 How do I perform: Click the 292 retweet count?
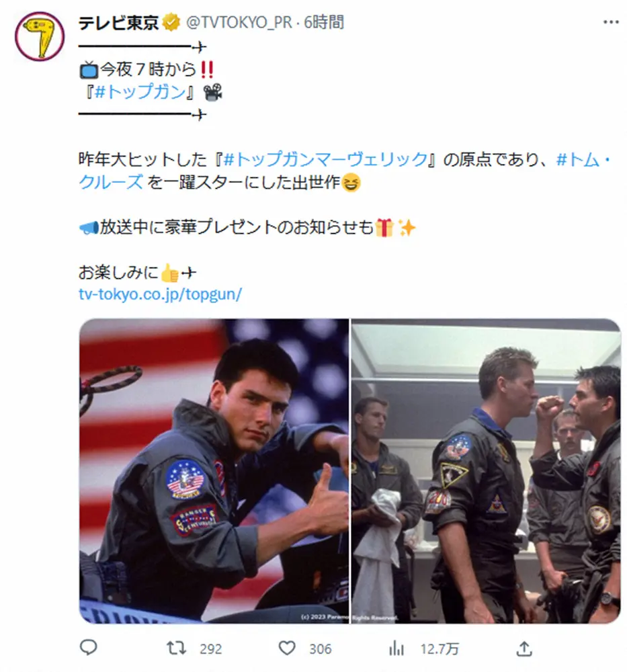[210, 649]
